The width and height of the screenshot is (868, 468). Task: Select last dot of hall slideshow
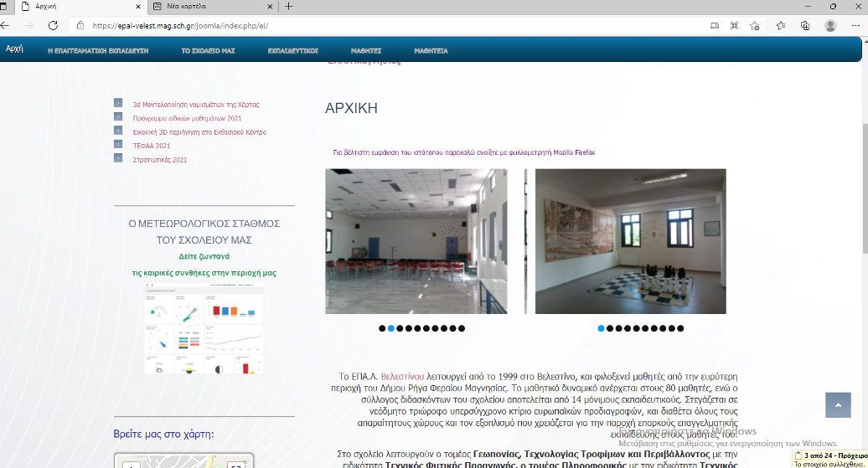[462, 328]
